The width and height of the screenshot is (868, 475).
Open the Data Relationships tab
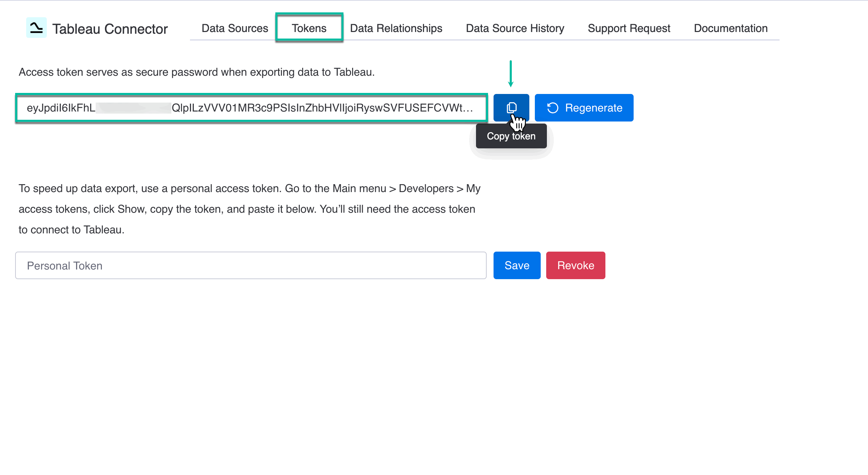coord(396,28)
